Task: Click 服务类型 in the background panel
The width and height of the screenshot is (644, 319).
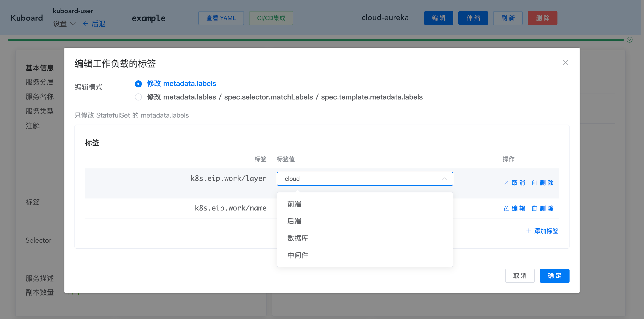Action: pyautogui.click(x=40, y=111)
